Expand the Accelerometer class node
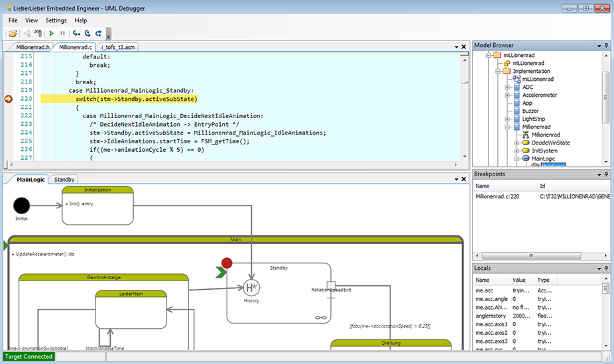 (x=507, y=95)
